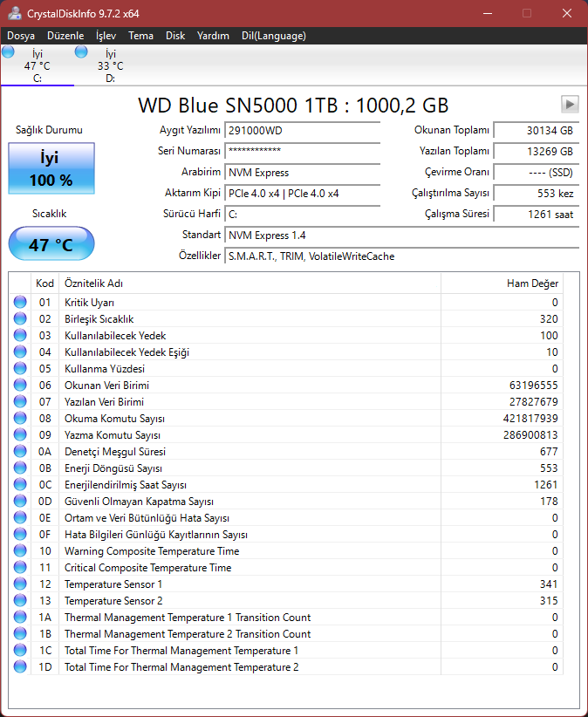Click status orb for Temperature Sensor 2 row
The height and width of the screenshot is (717, 588).
click(20, 600)
